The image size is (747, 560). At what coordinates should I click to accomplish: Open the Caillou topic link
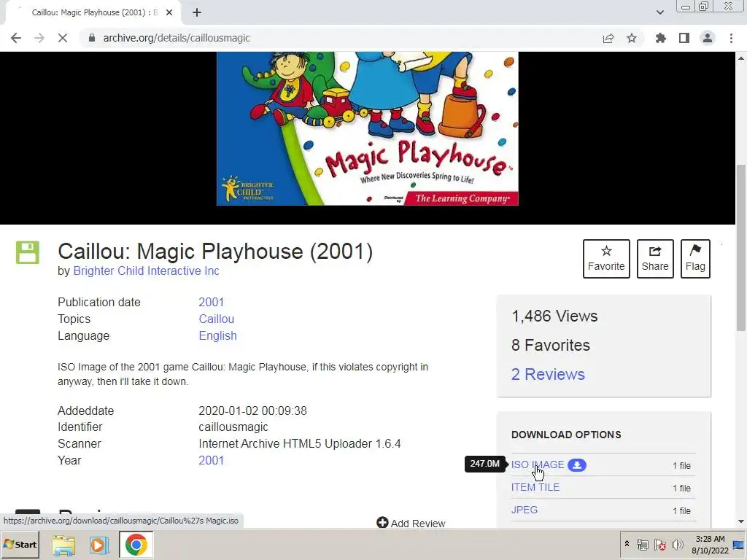[216, 319]
